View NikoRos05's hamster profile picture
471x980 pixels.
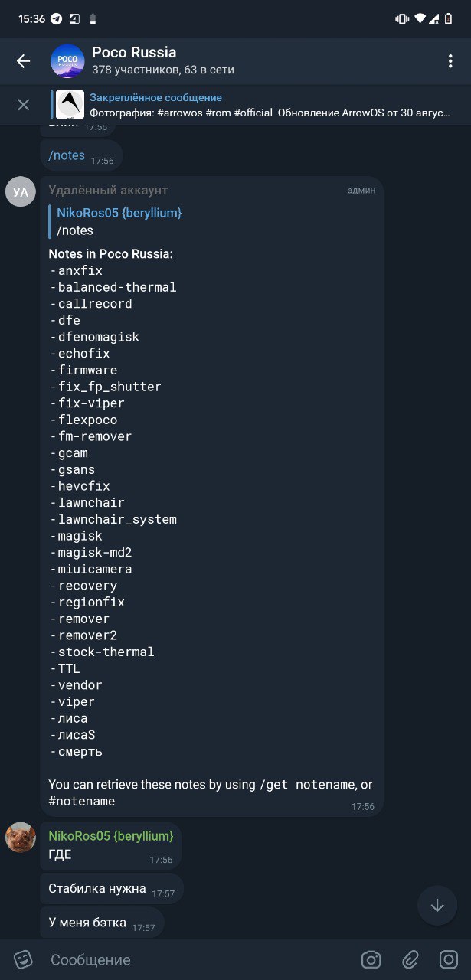pyautogui.click(x=21, y=838)
